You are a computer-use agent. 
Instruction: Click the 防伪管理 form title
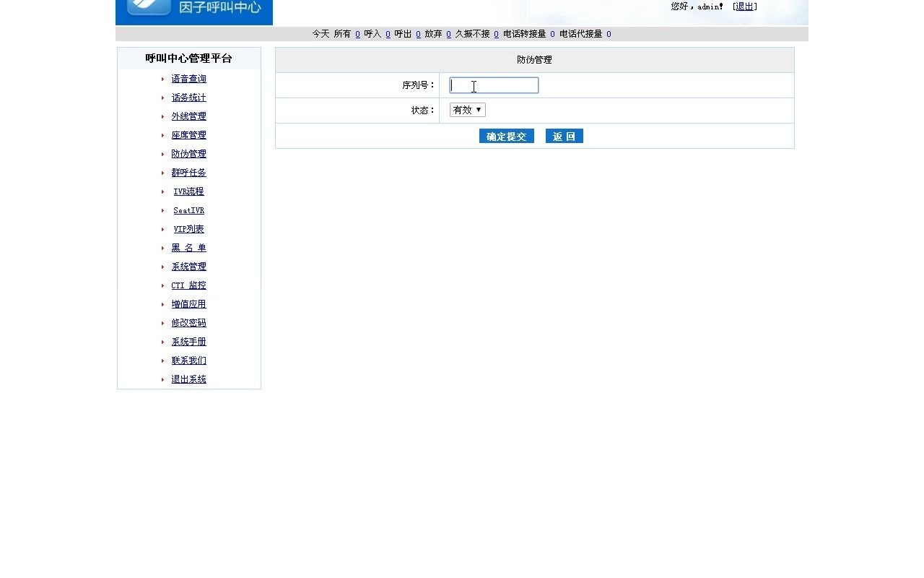pos(534,60)
